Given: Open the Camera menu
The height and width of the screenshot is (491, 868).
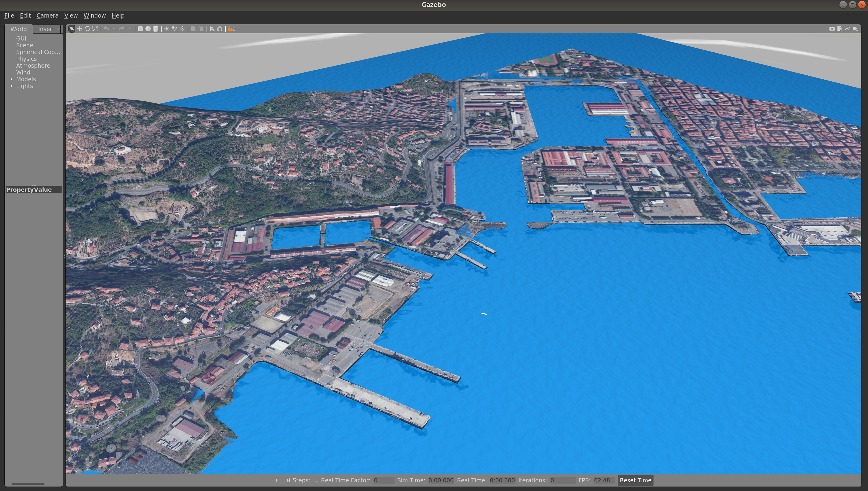Looking at the screenshot, I should [47, 15].
